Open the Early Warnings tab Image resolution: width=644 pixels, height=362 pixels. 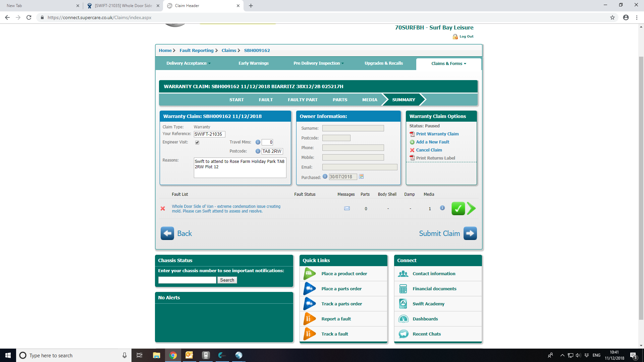click(x=253, y=63)
